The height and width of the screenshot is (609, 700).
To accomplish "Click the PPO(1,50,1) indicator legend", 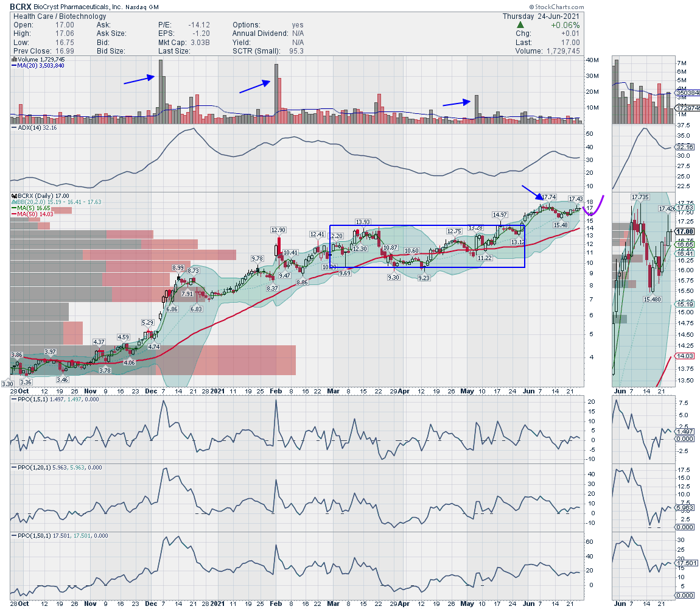I will 60,536.
